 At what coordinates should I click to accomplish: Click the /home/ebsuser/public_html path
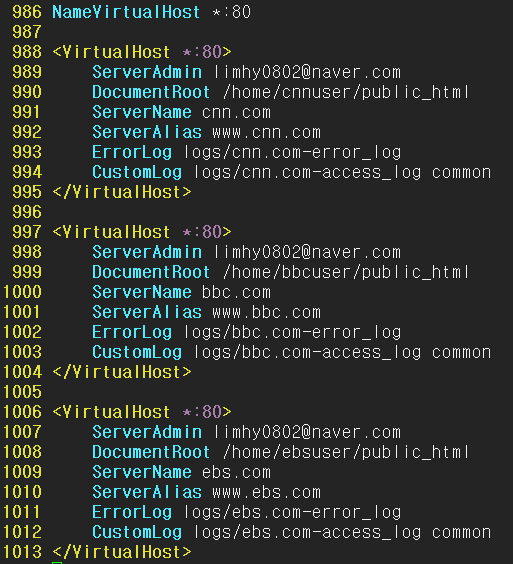coord(346,452)
